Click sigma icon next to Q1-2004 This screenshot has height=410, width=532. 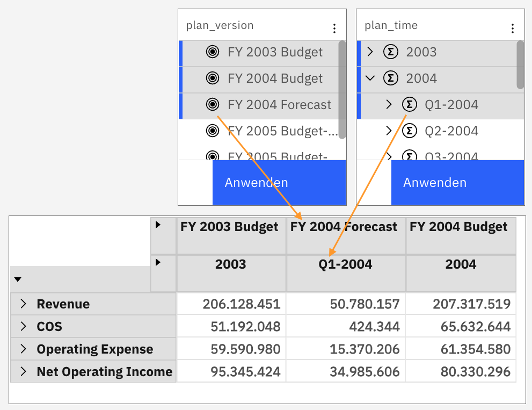410,105
